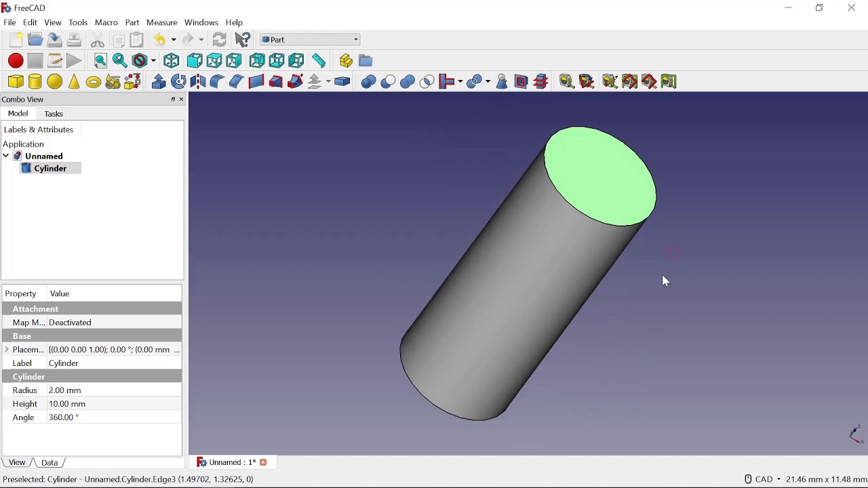Screen dimensions: 868x488
Task: Create a Sphere primitive
Action: [x=55, y=82]
